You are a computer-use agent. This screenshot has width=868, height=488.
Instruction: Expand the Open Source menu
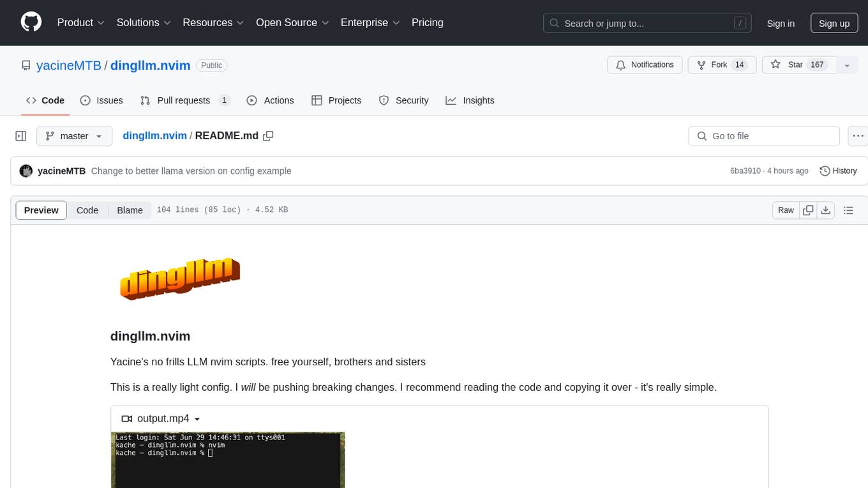(x=292, y=22)
